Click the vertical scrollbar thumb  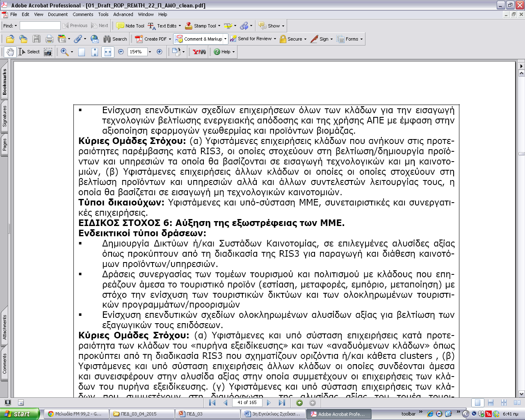[x=521, y=154]
